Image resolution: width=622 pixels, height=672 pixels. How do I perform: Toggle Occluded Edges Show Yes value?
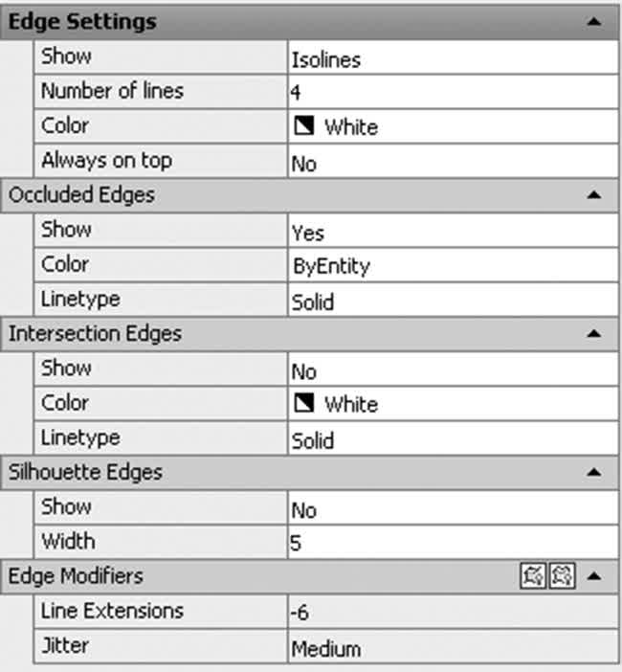coord(454,231)
